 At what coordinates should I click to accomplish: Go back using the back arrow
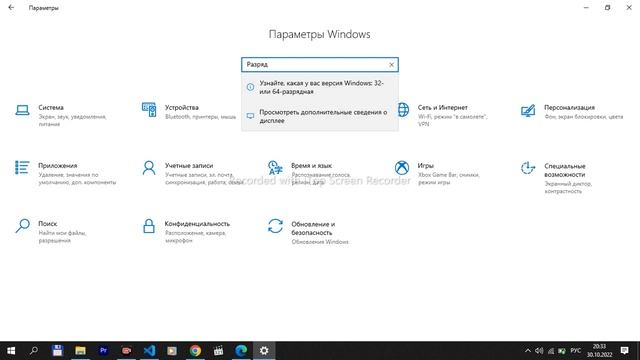[x=11, y=7]
